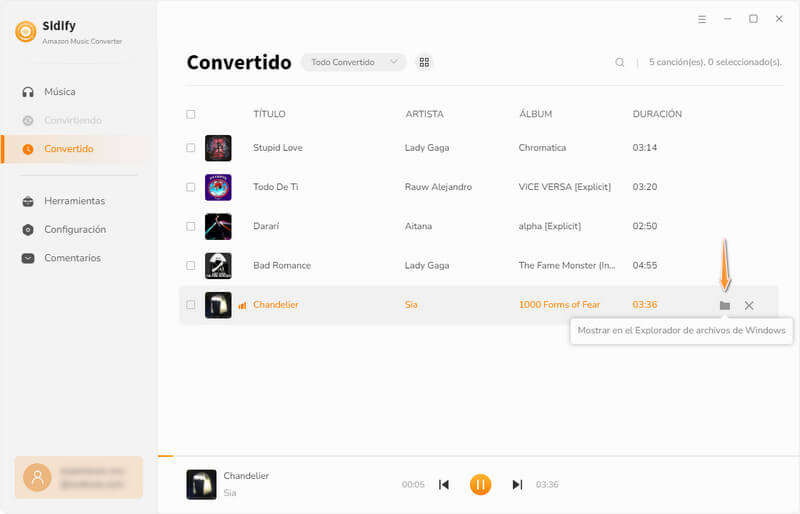This screenshot has width=800, height=514.
Task: Skip to next track in player
Action: click(517, 484)
